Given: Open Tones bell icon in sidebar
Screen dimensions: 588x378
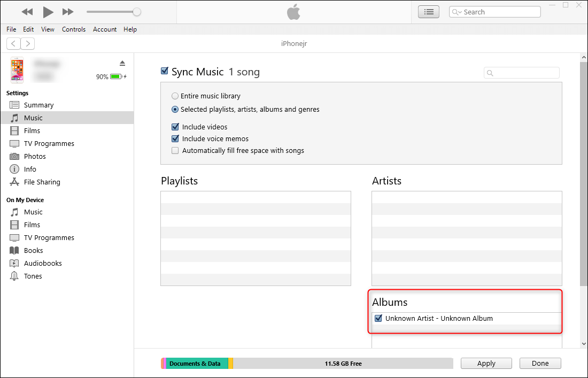Looking at the screenshot, I should (x=14, y=276).
